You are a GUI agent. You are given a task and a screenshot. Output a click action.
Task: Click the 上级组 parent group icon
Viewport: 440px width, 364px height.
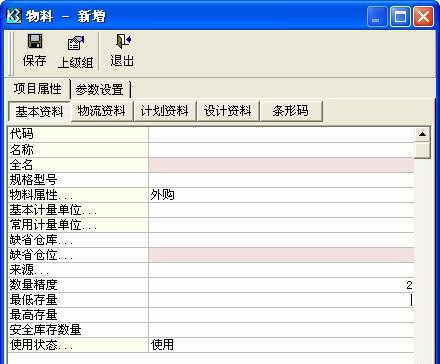point(76,43)
